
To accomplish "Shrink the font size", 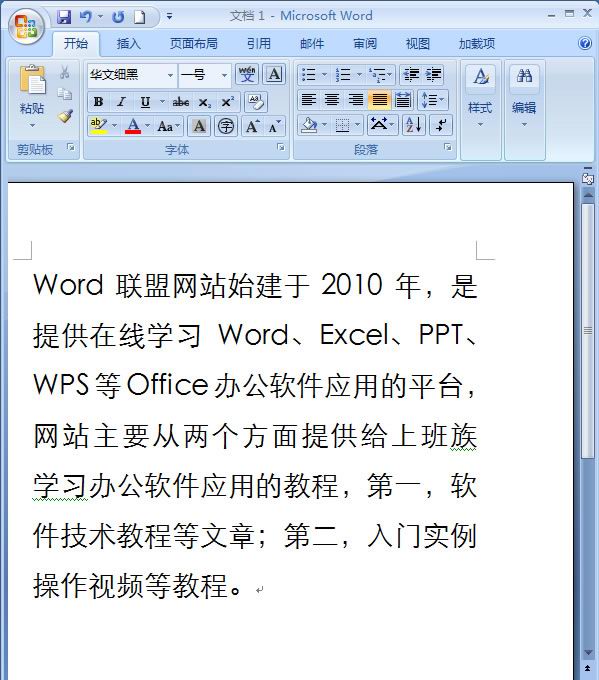I will tap(274, 126).
